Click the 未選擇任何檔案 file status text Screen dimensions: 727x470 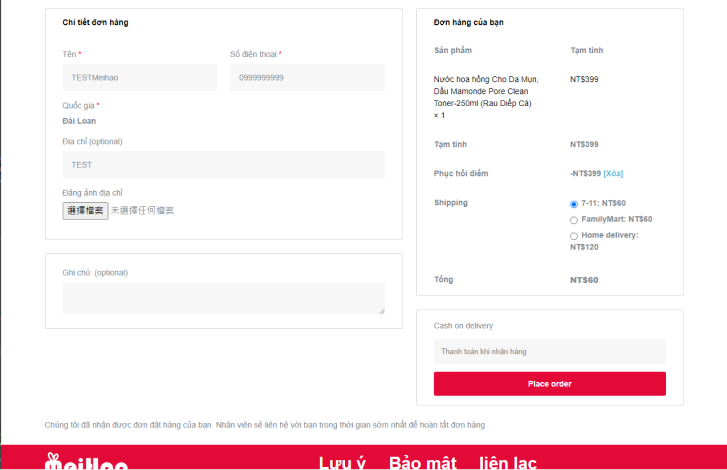142,211
